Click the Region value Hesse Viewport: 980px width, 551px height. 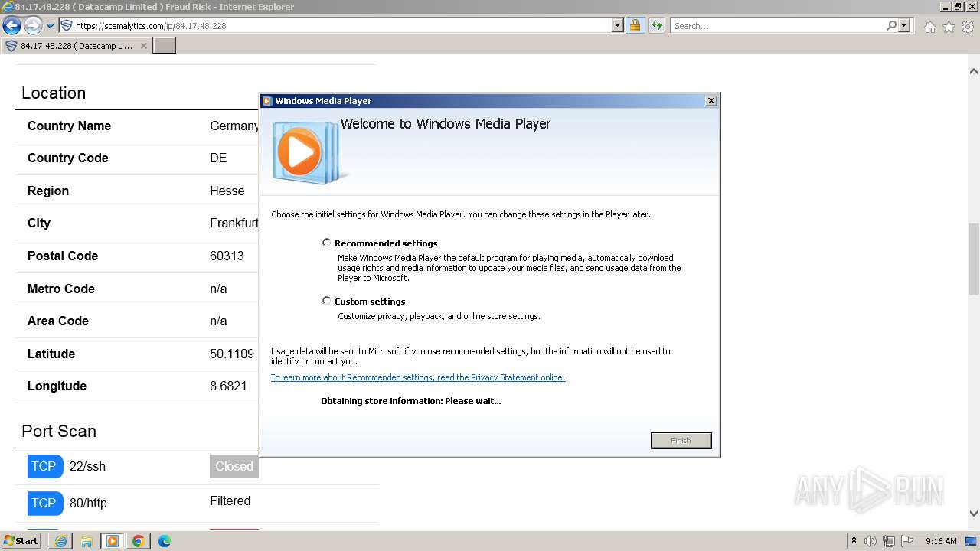227,191
